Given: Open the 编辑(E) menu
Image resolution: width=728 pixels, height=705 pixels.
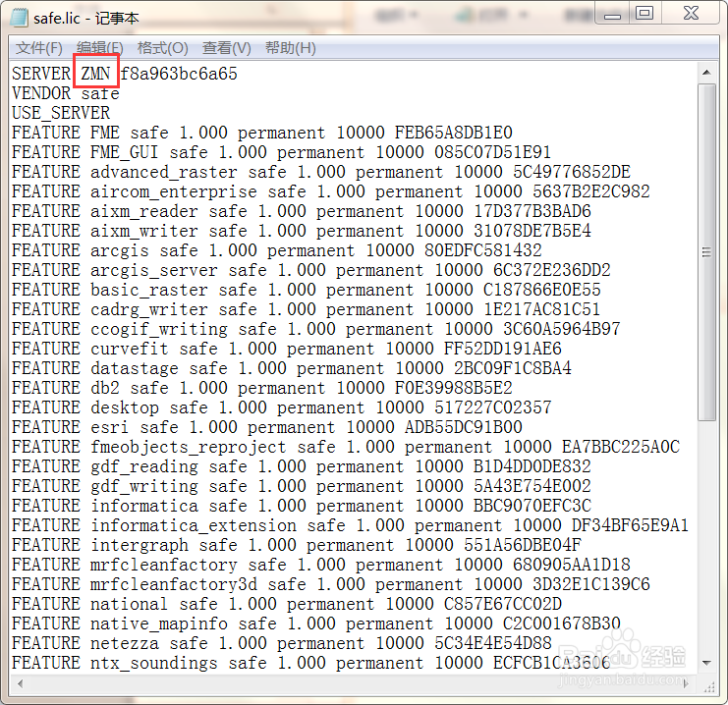Looking at the screenshot, I should coord(100,48).
